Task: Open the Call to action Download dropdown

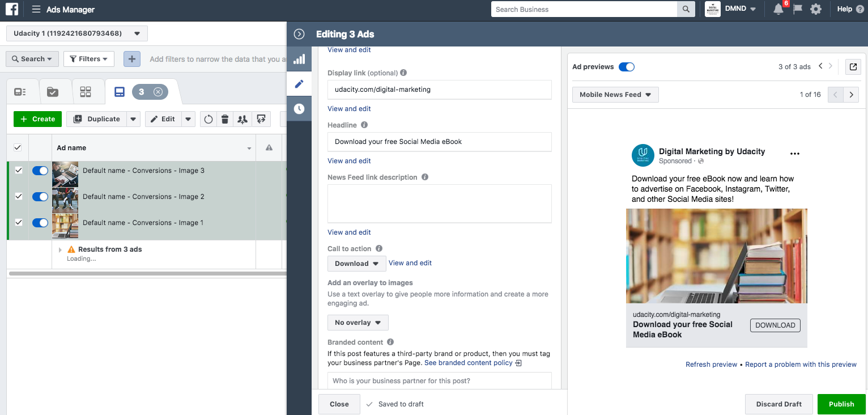Action: click(356, 264)
